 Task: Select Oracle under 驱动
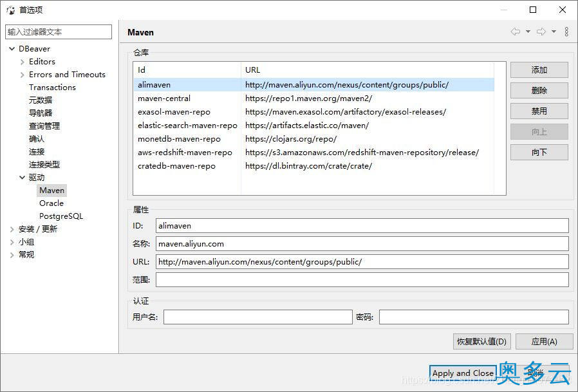click(x=51, y=203)
